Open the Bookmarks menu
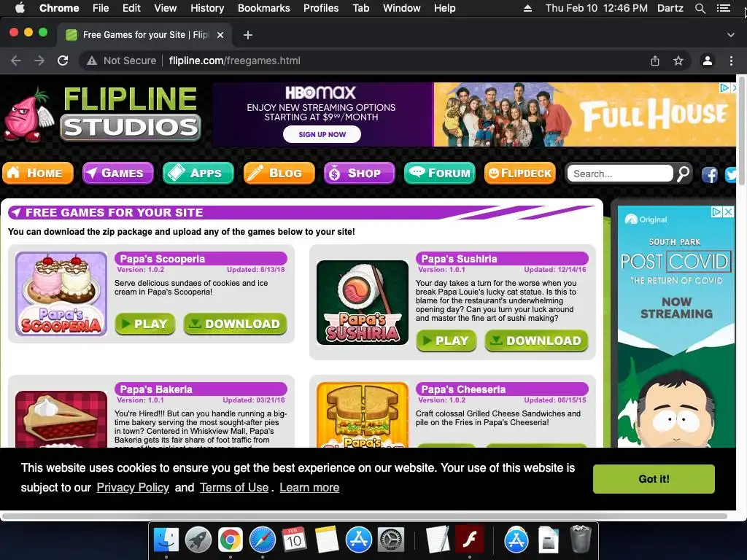The width and height of the screenshot is (747, 560). pyautogui.click(x=264, y=8)
